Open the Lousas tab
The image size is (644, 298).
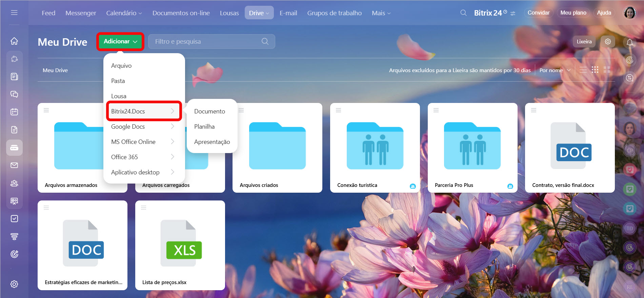tap(229, 13)
